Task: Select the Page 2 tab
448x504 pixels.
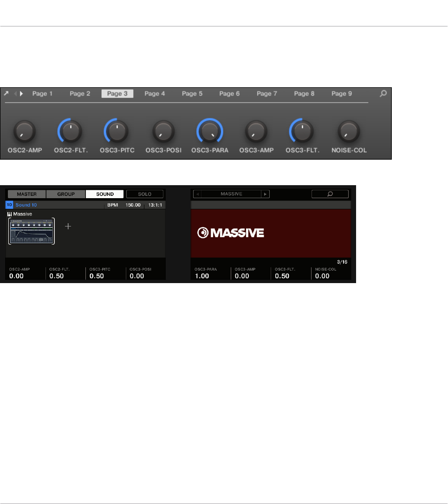Action: 80,94
